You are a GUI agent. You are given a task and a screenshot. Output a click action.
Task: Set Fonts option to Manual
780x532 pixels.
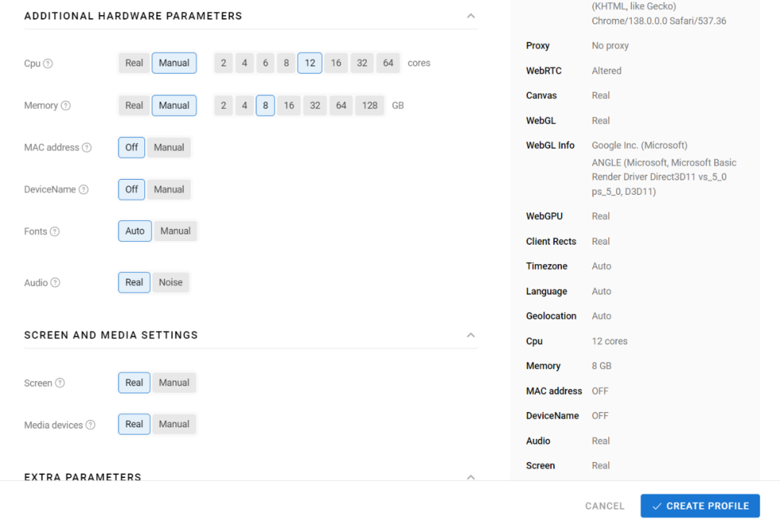(175, 231)
